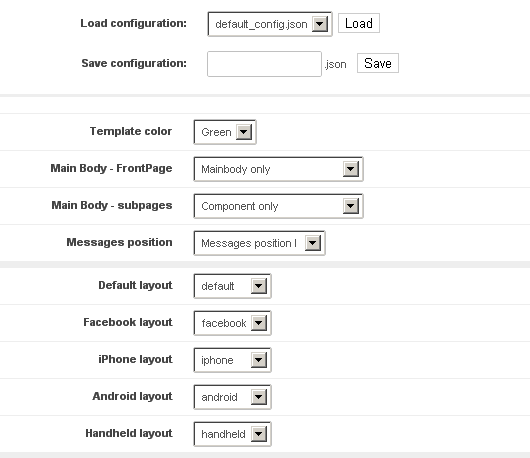The image size is (530, 458).
Task: Click the arrow beside the facebook layout value
Action: (259, 323)
